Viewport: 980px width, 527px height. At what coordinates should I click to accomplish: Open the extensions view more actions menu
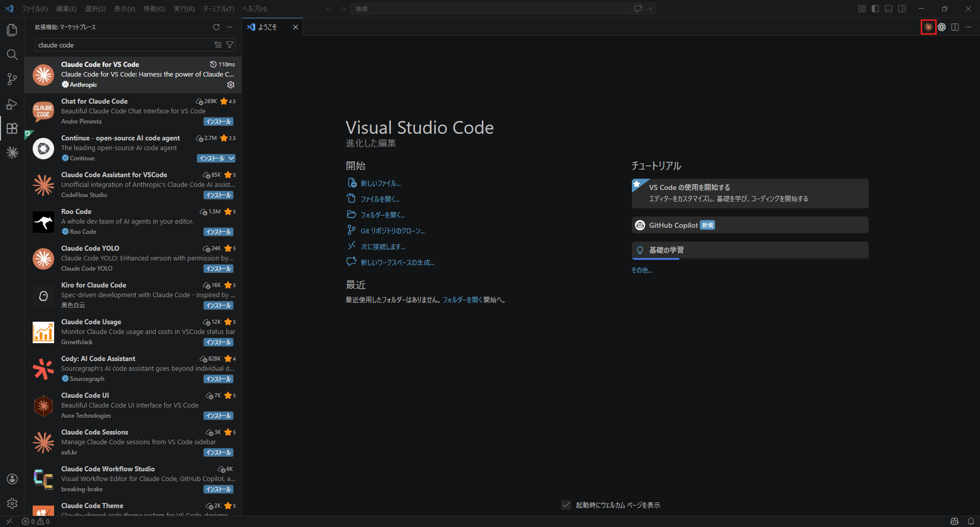coord(230,27)
